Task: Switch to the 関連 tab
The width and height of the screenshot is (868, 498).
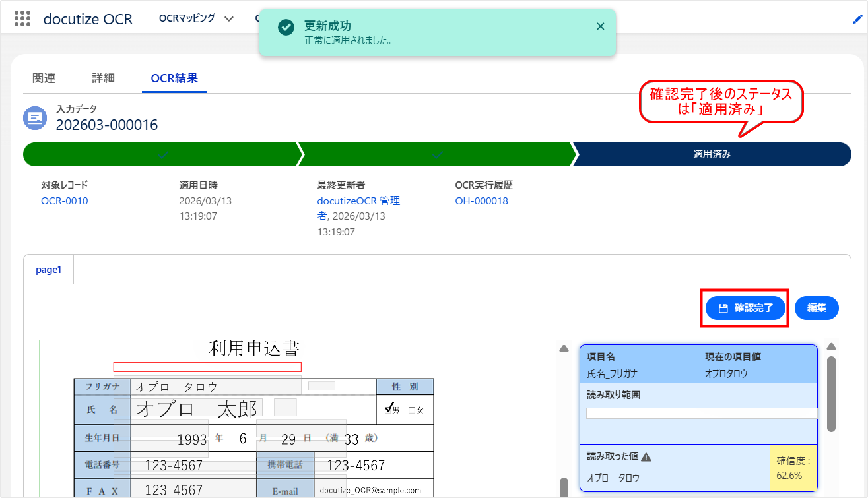Action: (44, 78)
